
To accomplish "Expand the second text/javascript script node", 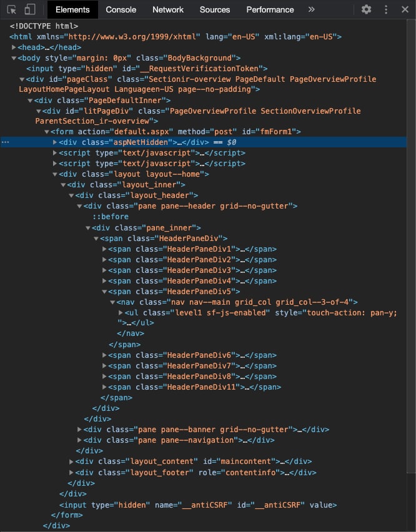I will point(55,164).
